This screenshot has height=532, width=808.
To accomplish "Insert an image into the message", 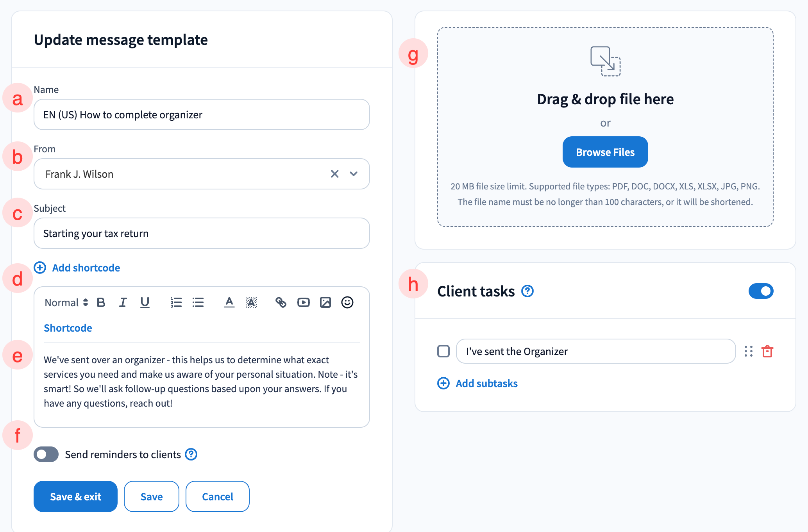I will pyautogui.click(x=325, y=302).
